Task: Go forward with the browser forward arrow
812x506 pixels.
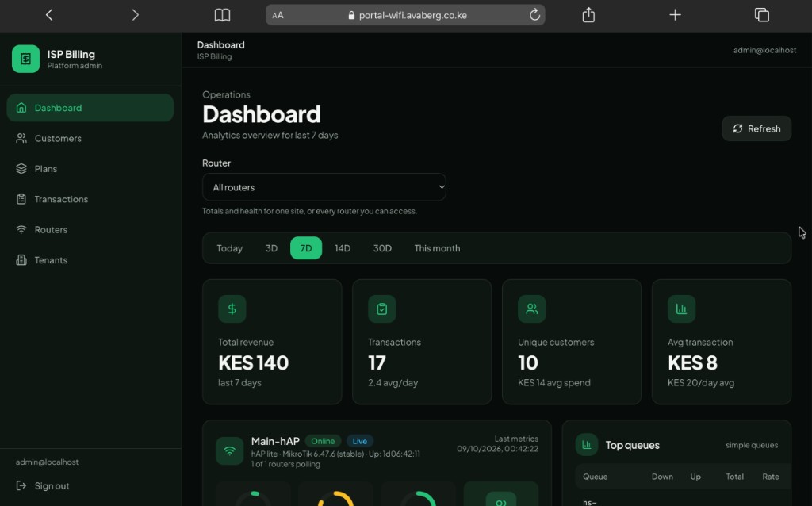Action: [x=135, y=15]
